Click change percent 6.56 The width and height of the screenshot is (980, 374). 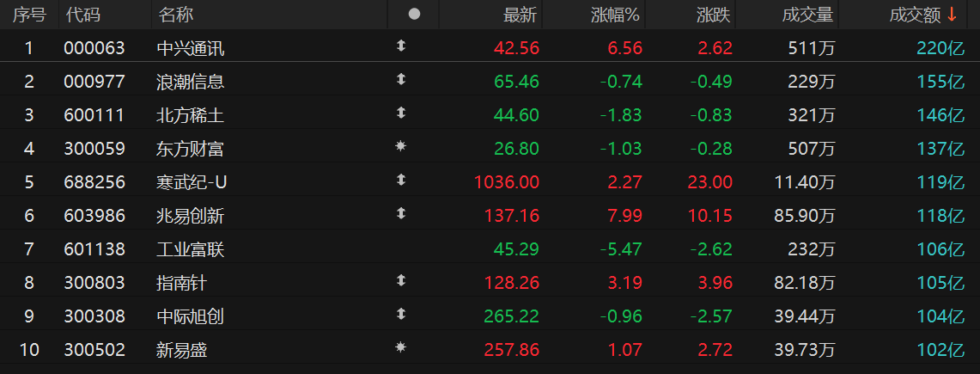[625, 49]
